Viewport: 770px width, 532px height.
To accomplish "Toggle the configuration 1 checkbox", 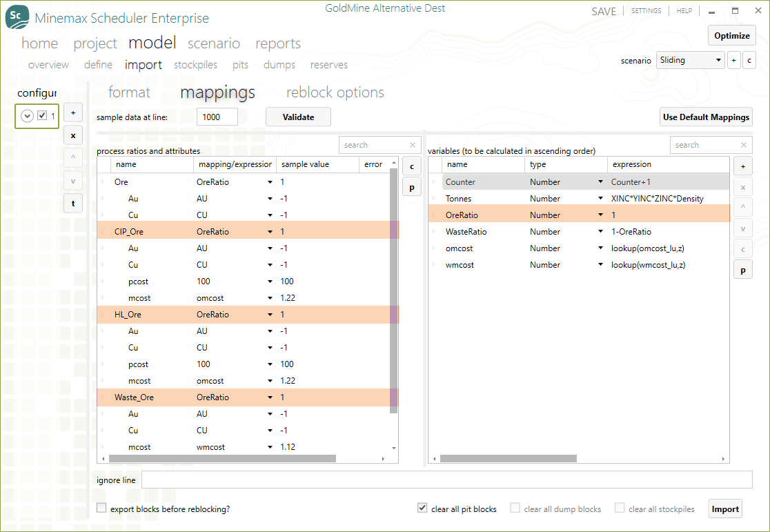I will 42,116.
